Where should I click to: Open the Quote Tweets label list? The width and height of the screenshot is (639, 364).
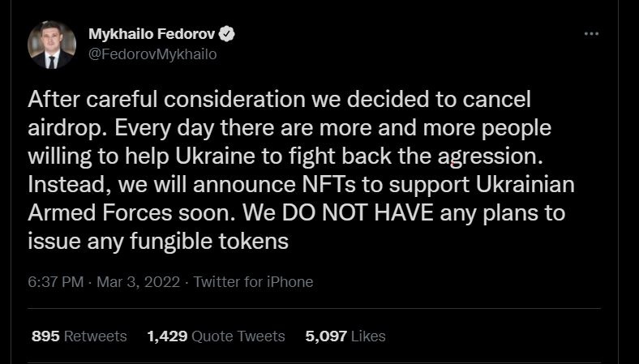238,336
